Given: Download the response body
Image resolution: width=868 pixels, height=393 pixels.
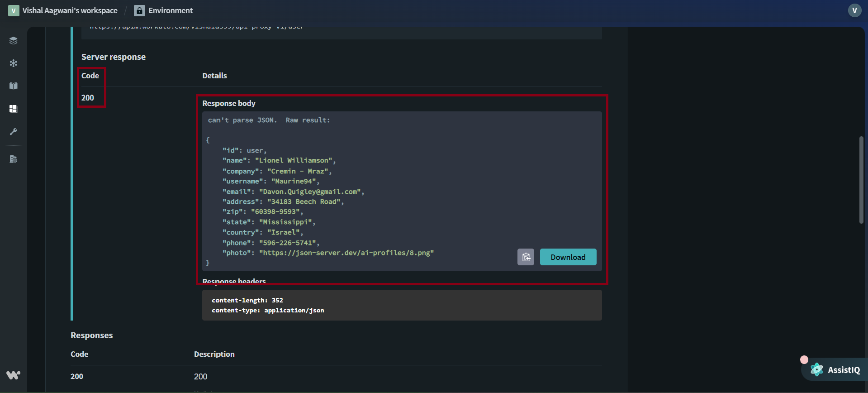Looking at the screenshot, I should 568,257.
